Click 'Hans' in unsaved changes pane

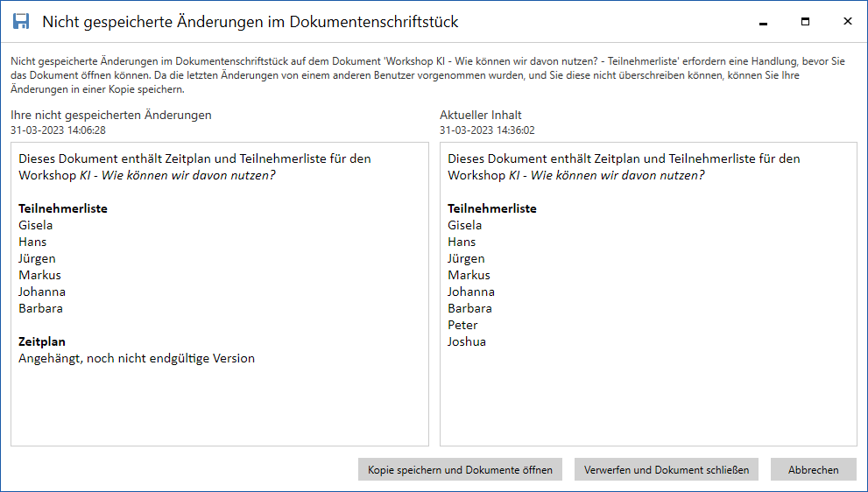(32, 242)
